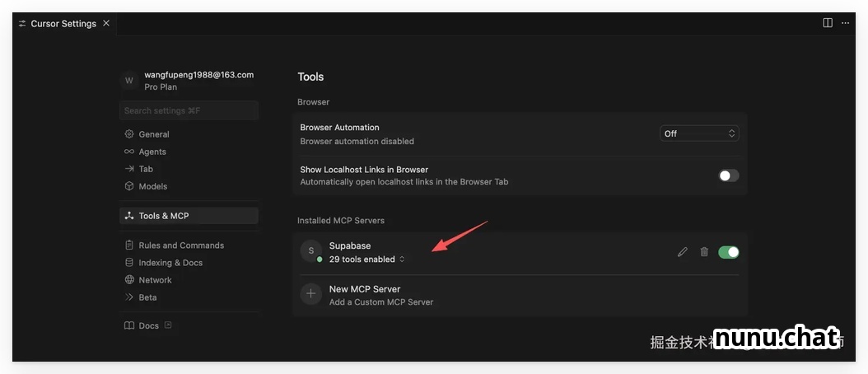The width and height of the screenshot is (868, 374).
Task: Open the Browser Automation dropdown
Action: 699,133
